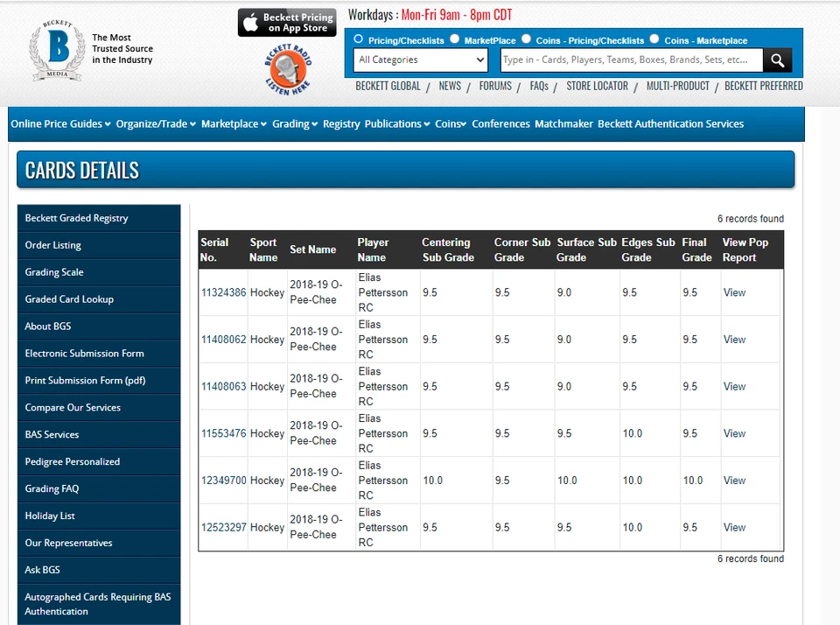
Task: Open the FAQs top link
Action: tap(539, 86)
